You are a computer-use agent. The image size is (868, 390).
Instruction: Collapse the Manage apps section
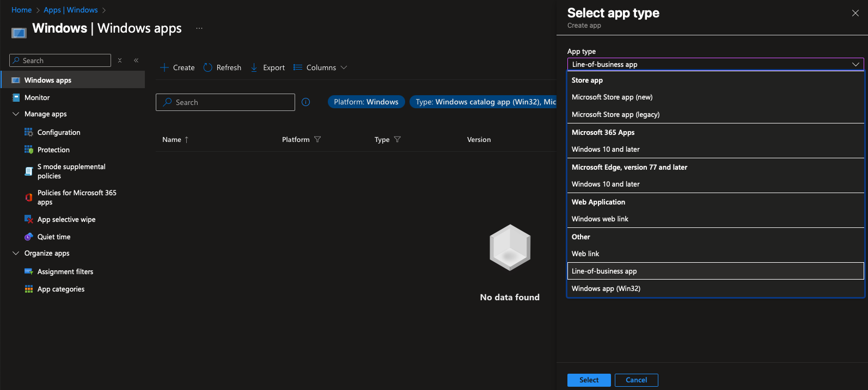click(x=16, y=114)
